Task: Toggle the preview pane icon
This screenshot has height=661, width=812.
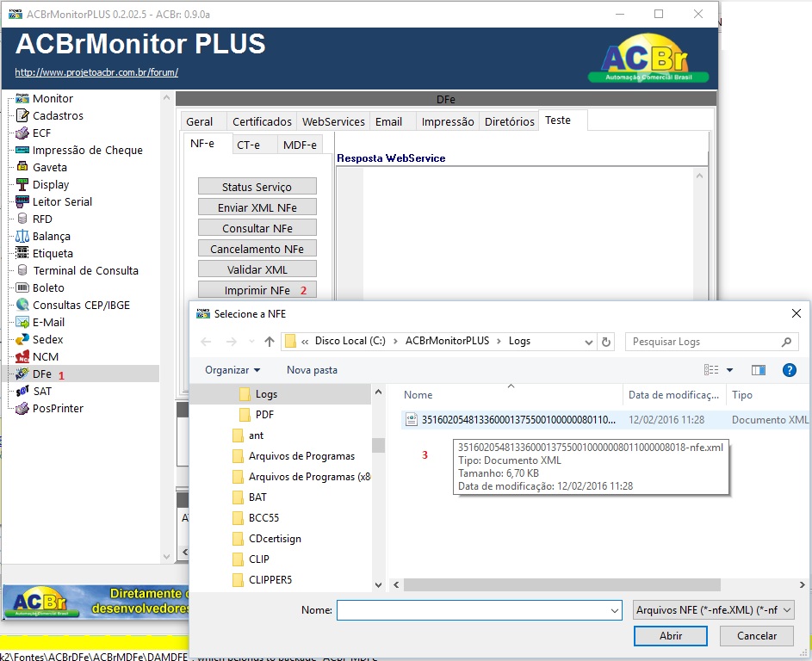Action: click(x=758, y=369)
